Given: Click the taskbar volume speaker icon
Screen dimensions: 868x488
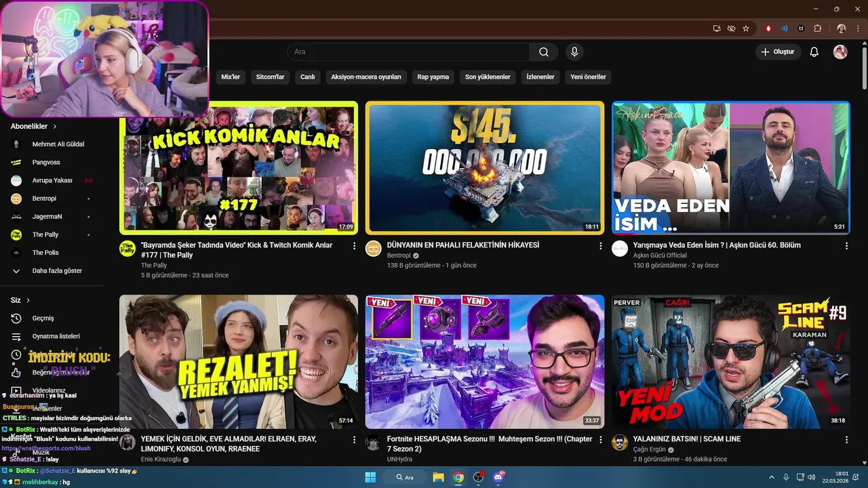Looking at the screenshot, I should pos(812,477).
